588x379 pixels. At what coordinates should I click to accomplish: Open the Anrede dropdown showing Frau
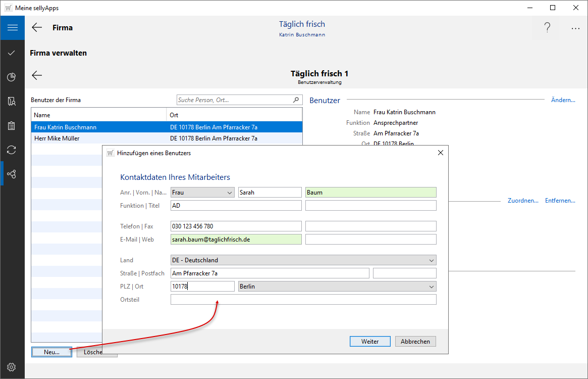click(202, 193)
